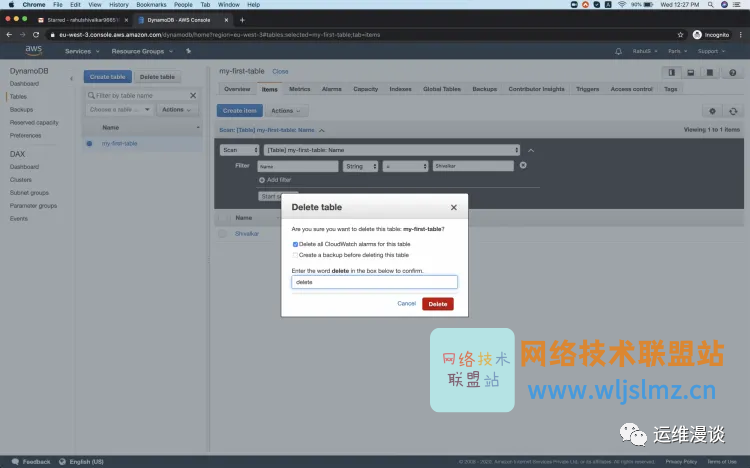Switch to bottom panel layout
Viewport: 750px width, 468px height.
click(690, 73)
